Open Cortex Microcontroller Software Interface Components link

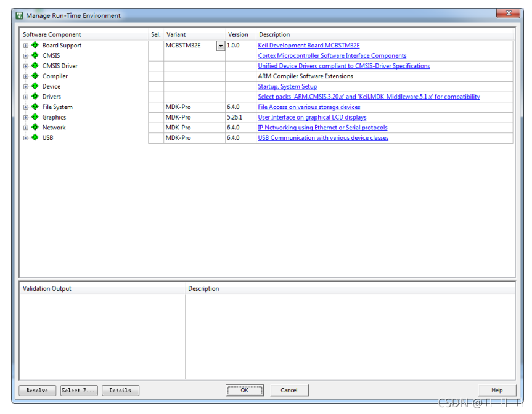click(x=332, y=55)
